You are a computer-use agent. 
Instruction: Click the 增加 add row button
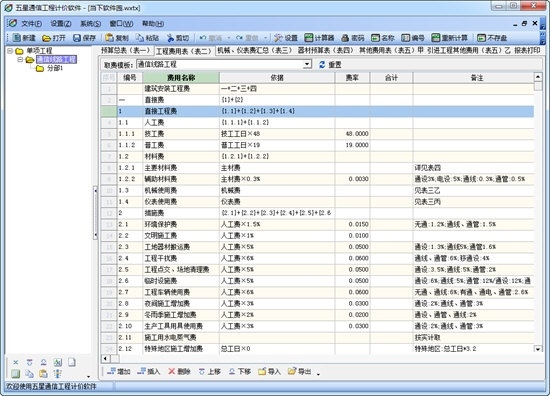(119, 371)
